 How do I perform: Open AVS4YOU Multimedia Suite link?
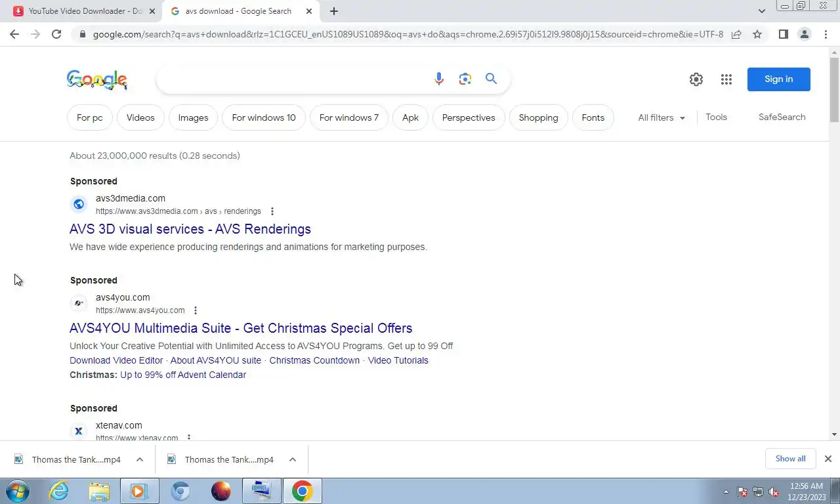(x=241, y=328)
